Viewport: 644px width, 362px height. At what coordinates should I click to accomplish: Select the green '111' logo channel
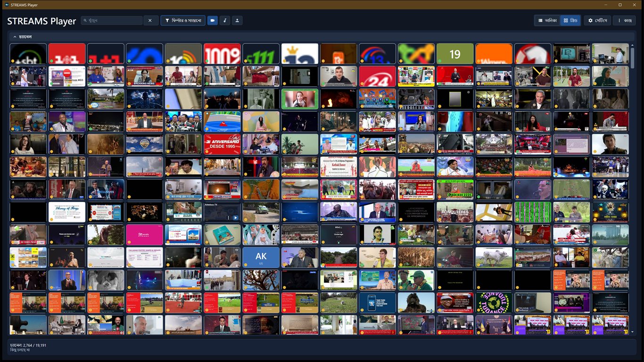261,54
